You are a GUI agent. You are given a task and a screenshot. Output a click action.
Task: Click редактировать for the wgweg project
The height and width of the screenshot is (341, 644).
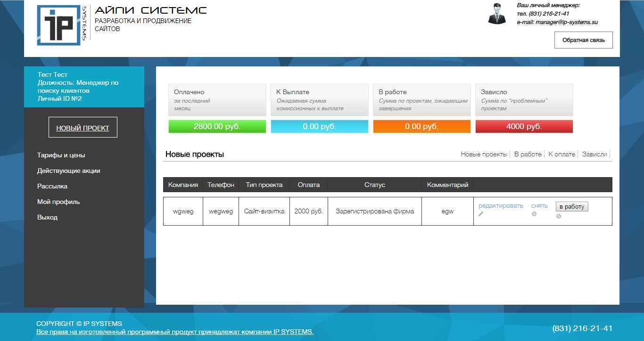(x=501, y=205)
